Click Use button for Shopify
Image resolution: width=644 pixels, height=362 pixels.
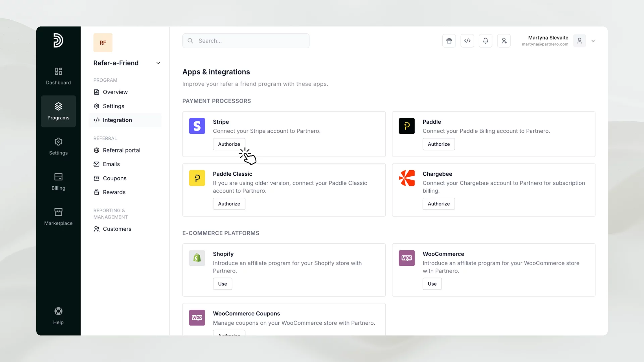click(x=222, y=284)
